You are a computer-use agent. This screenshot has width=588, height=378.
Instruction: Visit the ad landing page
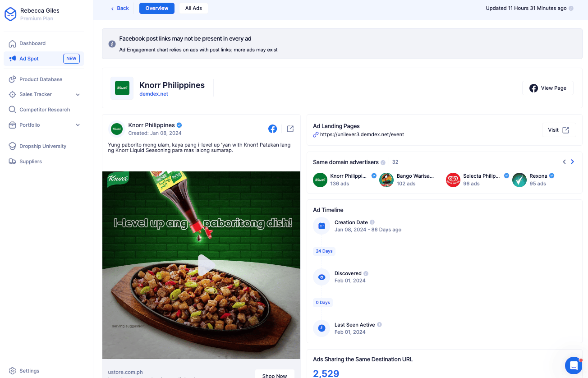[559, 130]
